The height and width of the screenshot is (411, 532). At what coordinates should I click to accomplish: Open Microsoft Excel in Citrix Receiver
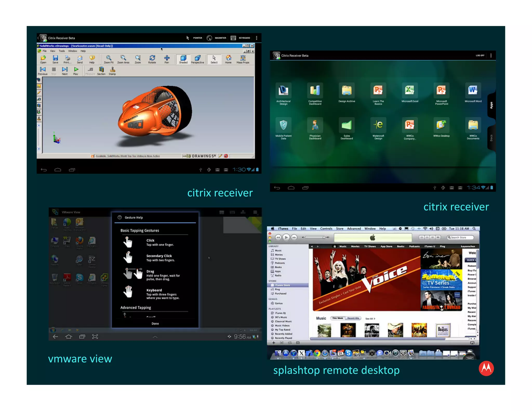click(410, 93)
